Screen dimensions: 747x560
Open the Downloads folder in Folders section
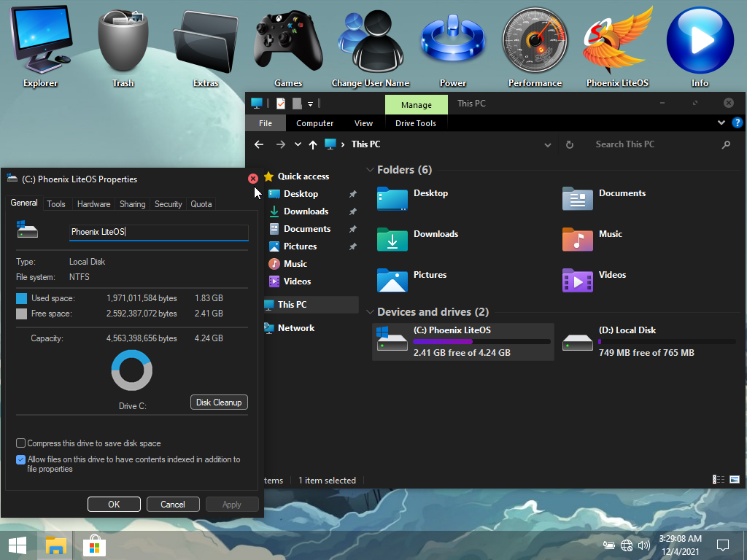417,239
